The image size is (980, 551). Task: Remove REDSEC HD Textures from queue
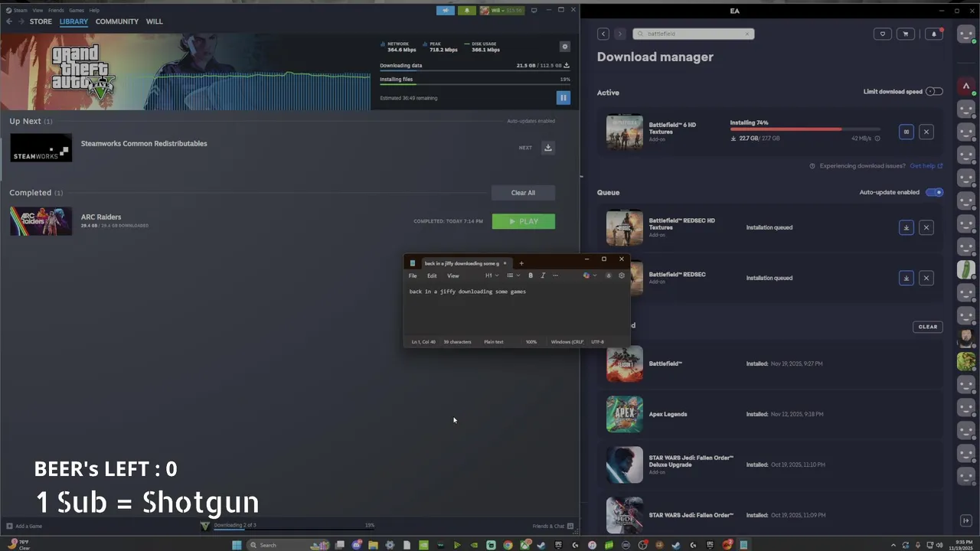pos(926,227)
